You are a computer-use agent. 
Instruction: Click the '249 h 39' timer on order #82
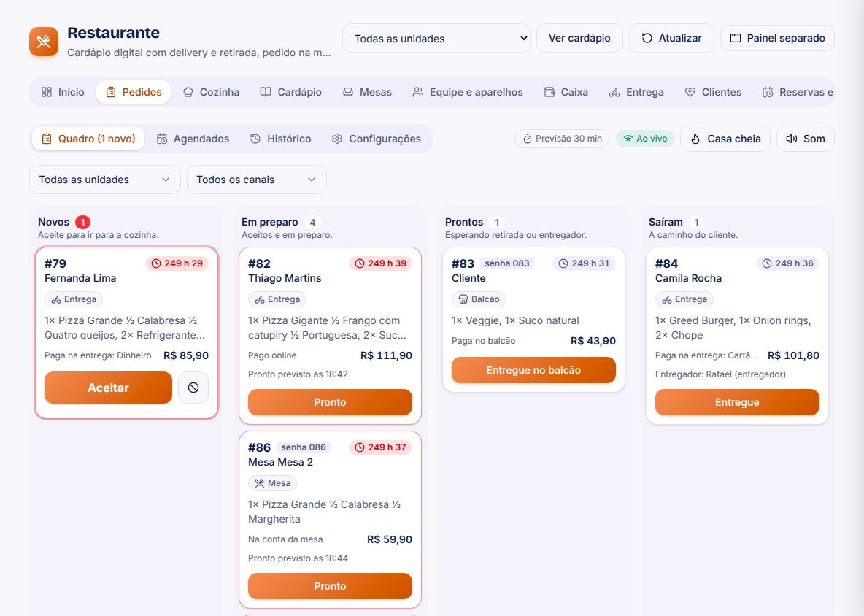381,263
